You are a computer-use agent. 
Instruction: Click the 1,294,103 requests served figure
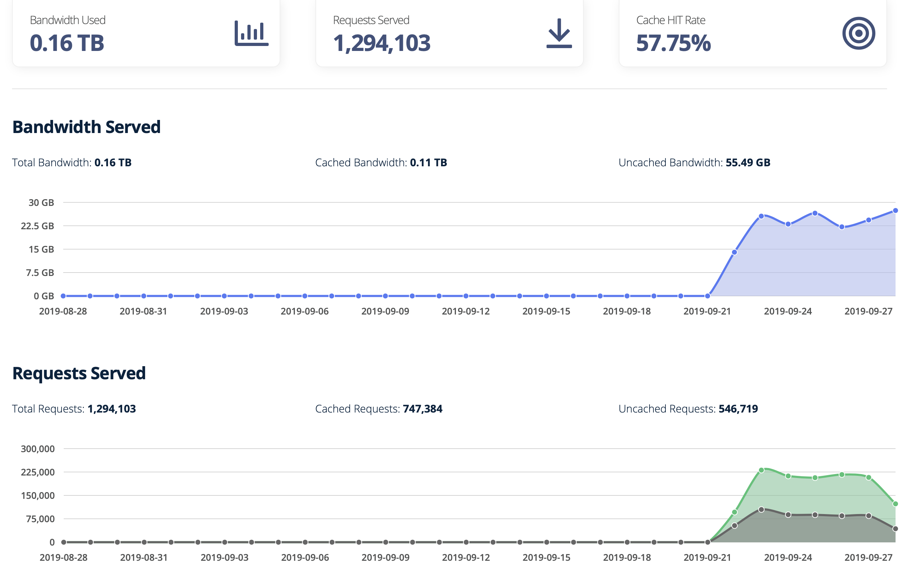(381, 43)
